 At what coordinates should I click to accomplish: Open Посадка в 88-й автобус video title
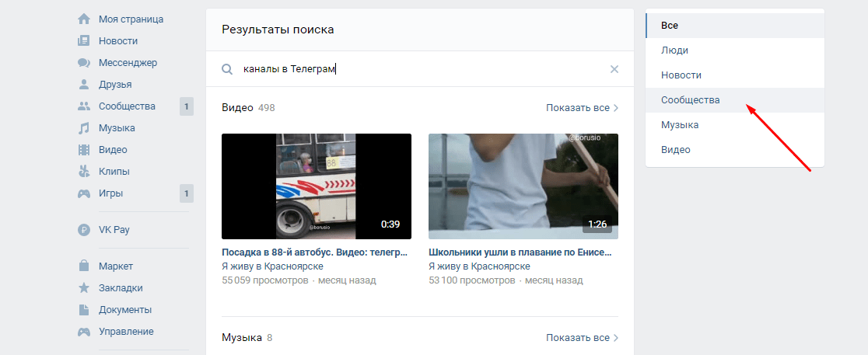(x=315, y=252)
